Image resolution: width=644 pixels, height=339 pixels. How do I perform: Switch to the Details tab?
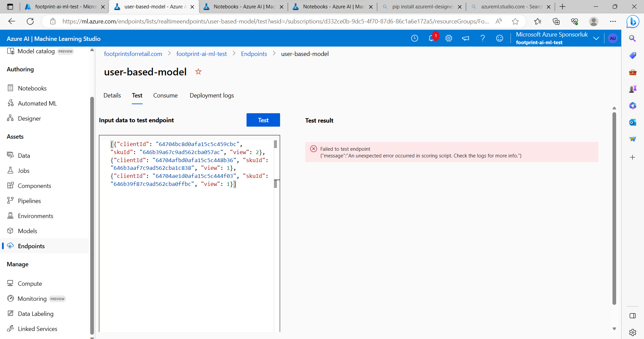[112, 95]
